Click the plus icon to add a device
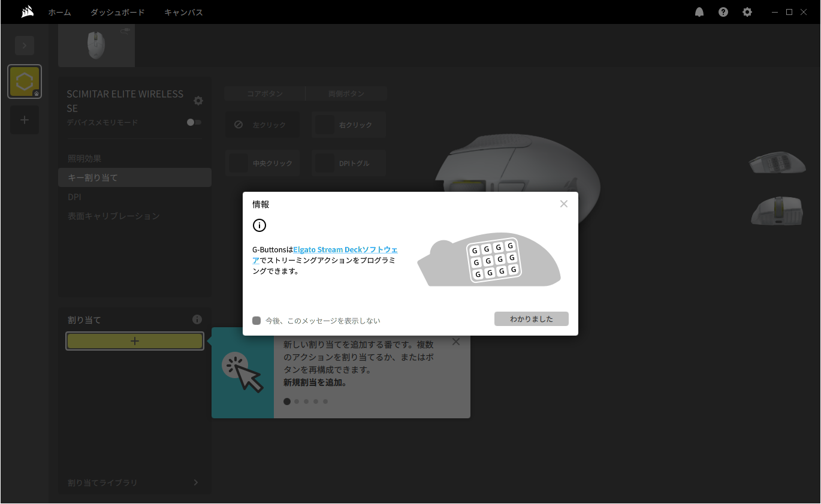821x504 pixels. click(25, 119)
